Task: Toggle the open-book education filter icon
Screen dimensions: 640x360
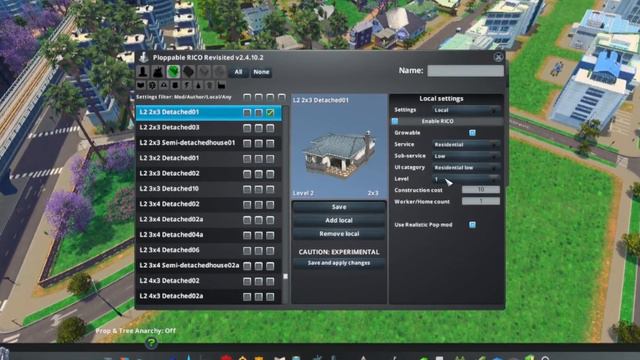Action: tap(141, 85)
